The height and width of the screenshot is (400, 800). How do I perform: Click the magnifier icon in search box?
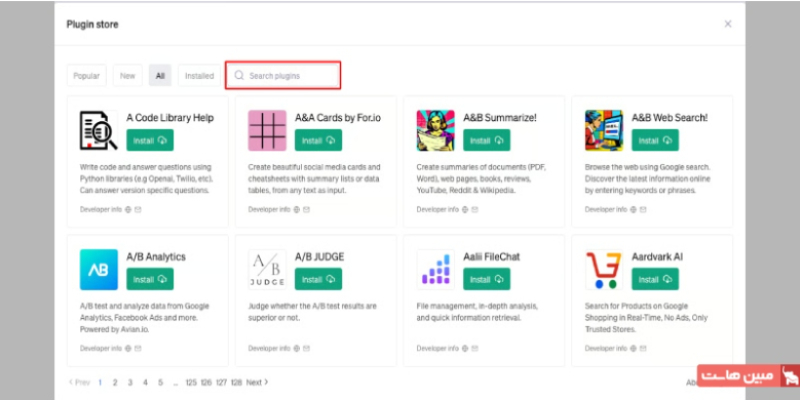pos(239,76)
